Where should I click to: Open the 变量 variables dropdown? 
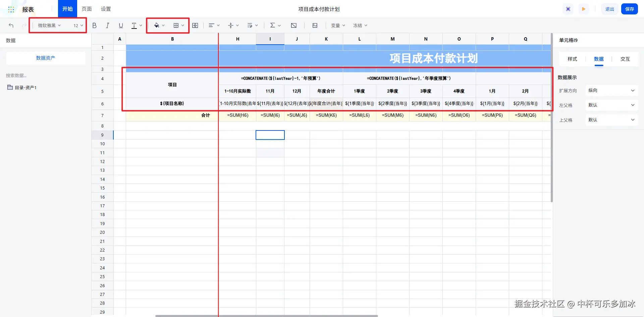pos(338,25)
